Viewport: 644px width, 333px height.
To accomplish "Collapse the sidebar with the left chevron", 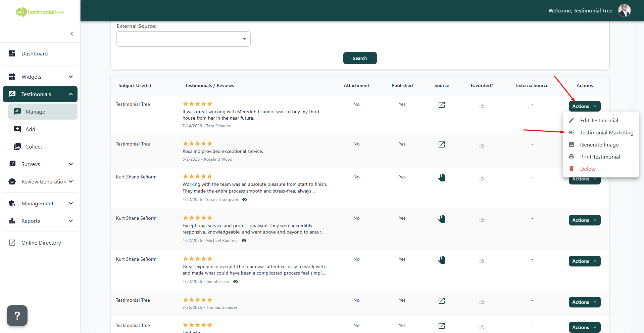I will pyautogui.click(x=72, y=34).
